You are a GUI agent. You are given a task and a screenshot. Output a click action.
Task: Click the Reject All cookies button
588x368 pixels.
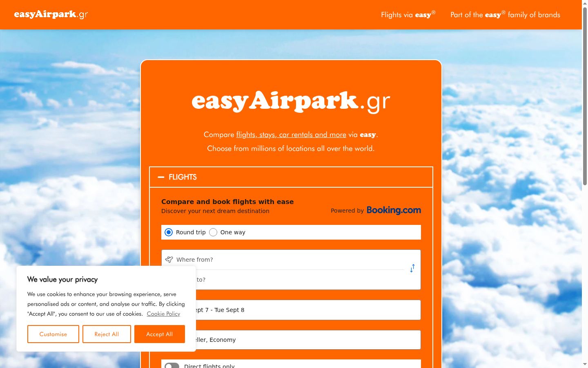107,334
